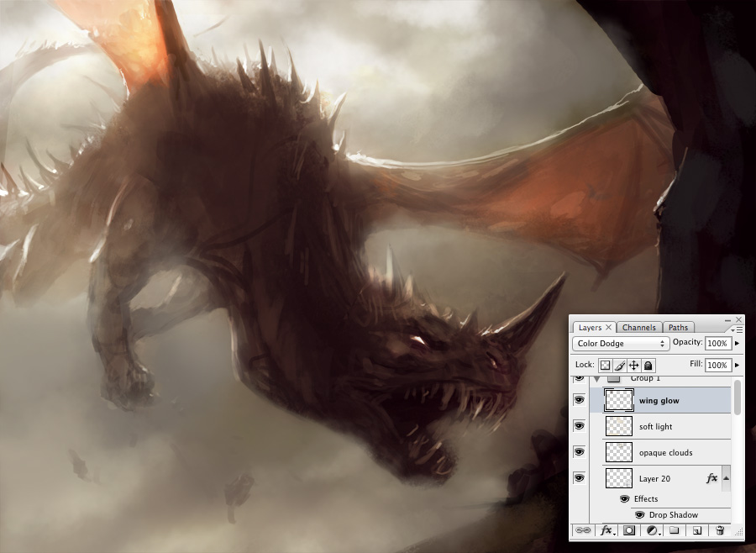This screenshot has width=756, height=553.
Task: Click the 'Opacity:' label
Action: tap(687, 342)
